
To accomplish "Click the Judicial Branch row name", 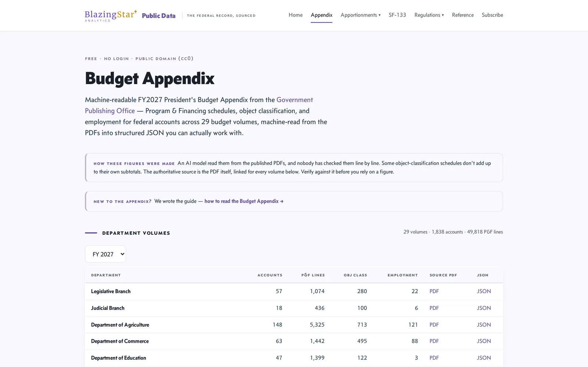I will pos(108,308).
